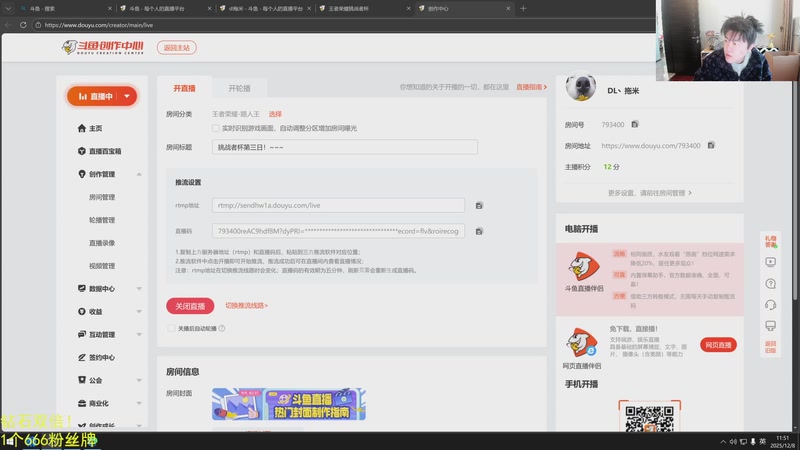Click the 网页直播 button
This screenshot has width=800, height=450.
(718, 345)
